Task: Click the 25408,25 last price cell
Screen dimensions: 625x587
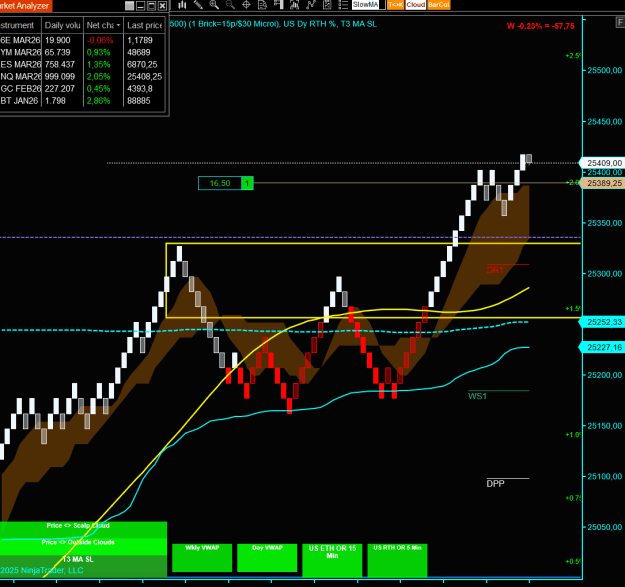Action: coord(144,77)
